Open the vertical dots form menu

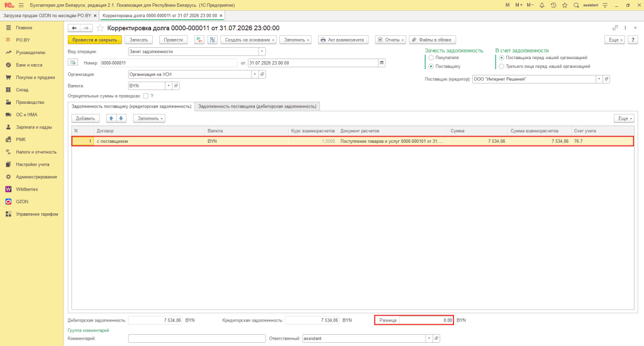[625, 28]
